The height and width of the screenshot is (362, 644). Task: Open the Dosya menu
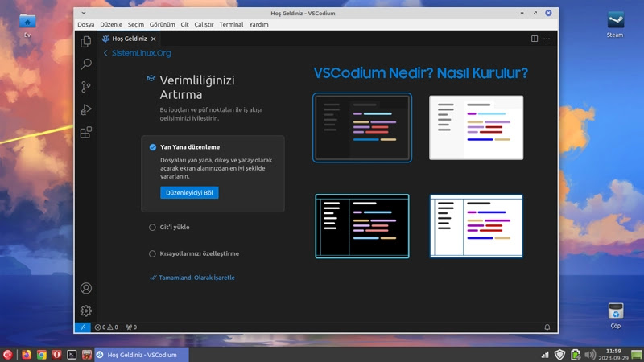pos(86,25)
